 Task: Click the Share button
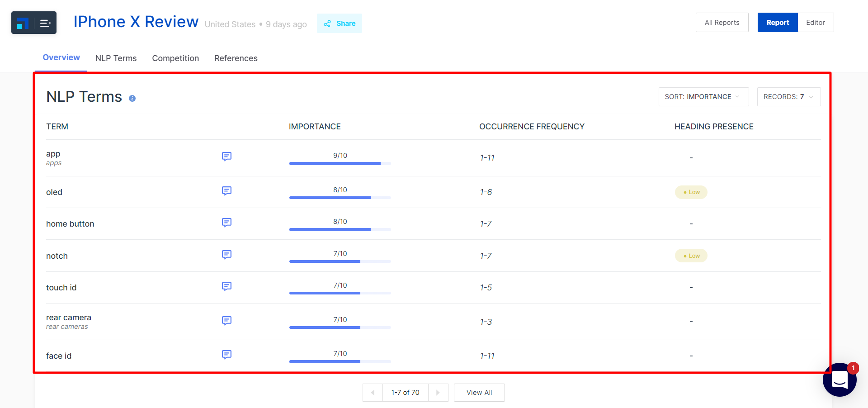click(340, 24)
